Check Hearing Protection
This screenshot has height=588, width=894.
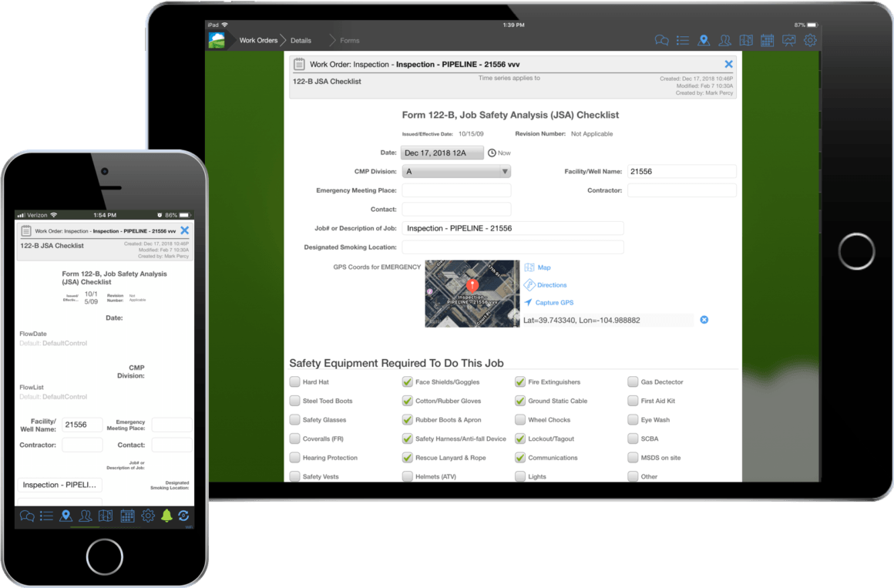click(x=294, y=458)
